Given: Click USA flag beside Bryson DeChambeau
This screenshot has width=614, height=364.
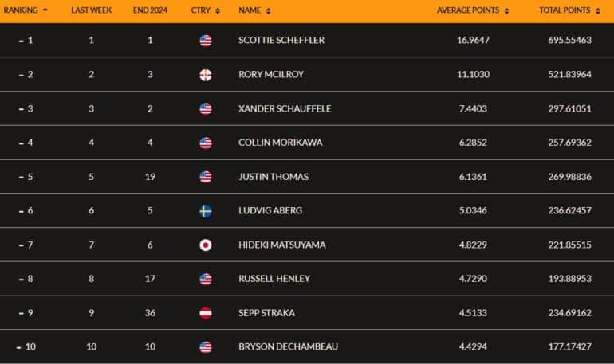Looking at the screenshot, I should tap(206, 346).
